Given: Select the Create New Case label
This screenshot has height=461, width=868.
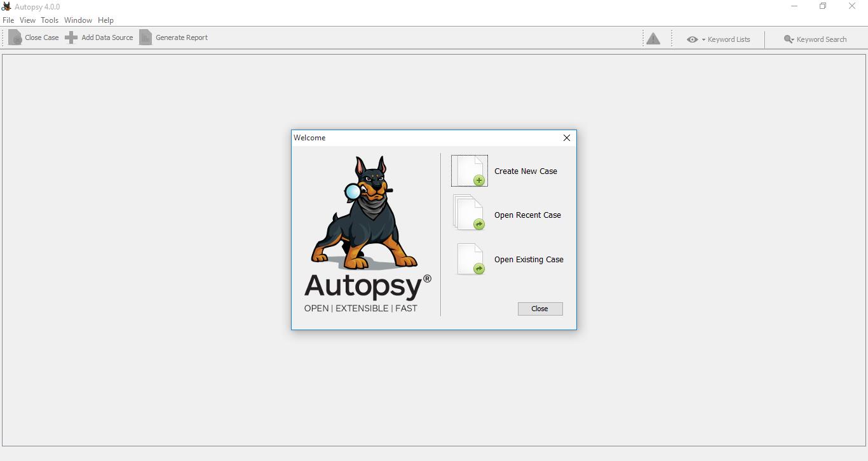Looking at the screenshot, I should [x=526, y=171].
